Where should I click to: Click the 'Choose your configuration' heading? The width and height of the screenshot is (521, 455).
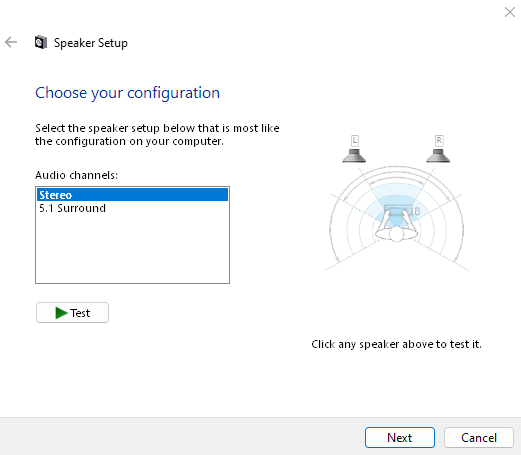point(127,93)
